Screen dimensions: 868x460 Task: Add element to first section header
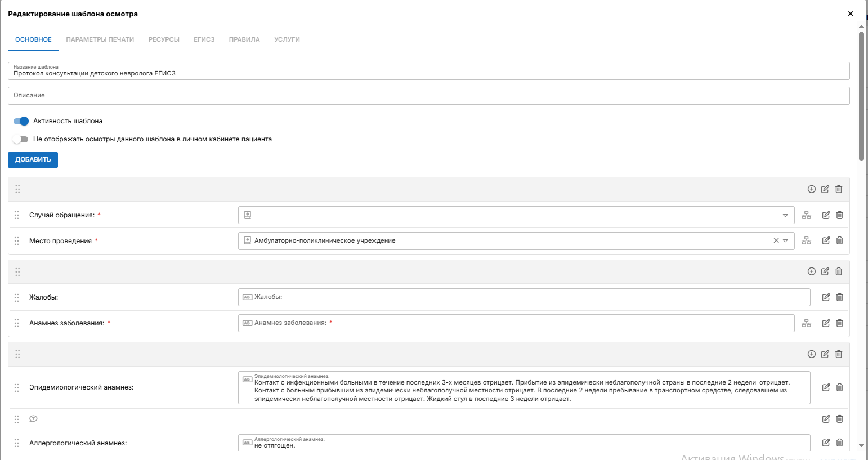(811, 189)
